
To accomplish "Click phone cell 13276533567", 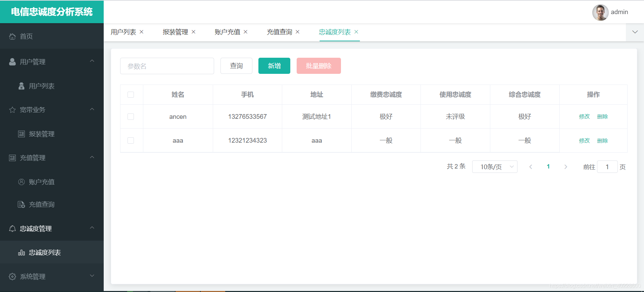I will coord(247,116).
